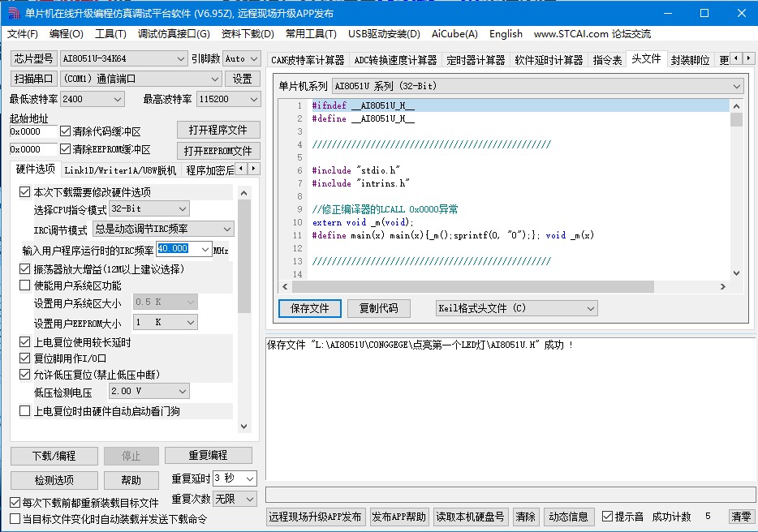
Task: Click first 起始地址 0x0000 input field
Action: [33, 131]
